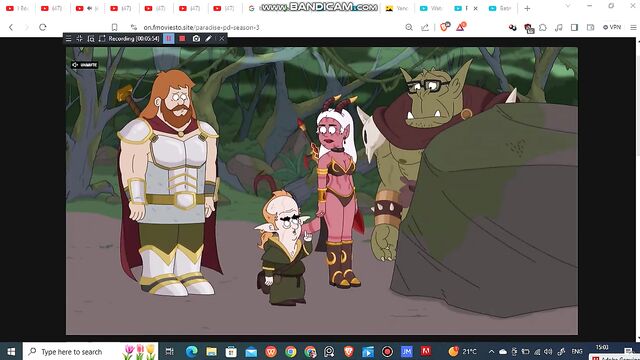
Task: Click the media music-note control icon
Action: [x=558, y=27]
